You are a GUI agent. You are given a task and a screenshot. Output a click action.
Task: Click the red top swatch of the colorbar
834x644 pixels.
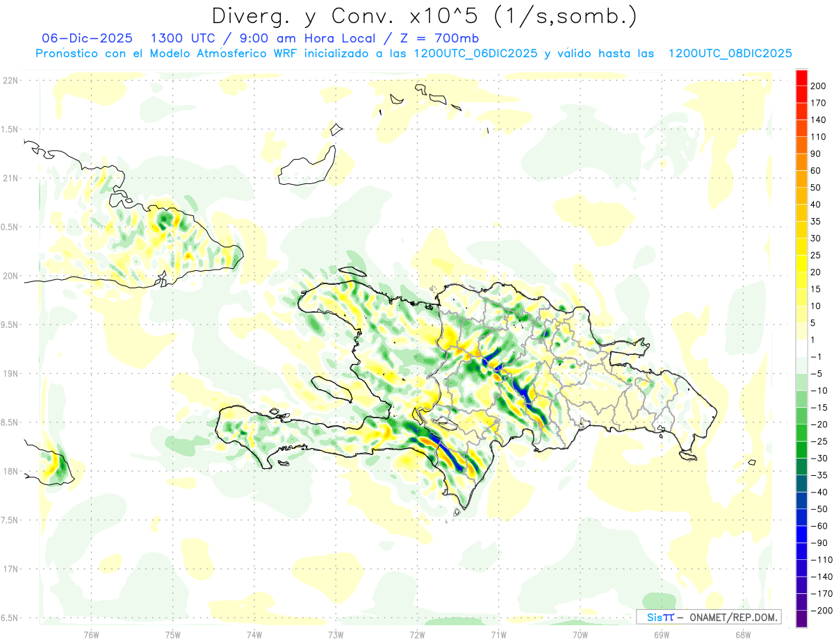click(801, 78)
